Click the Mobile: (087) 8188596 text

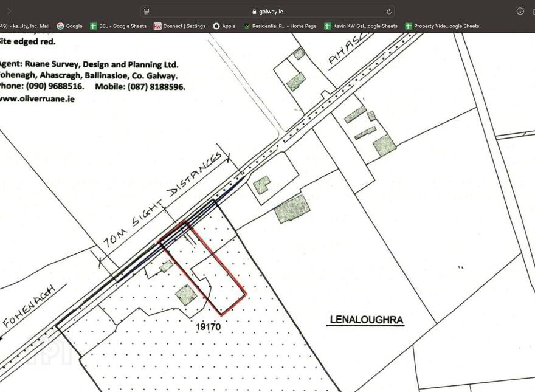[140, 87]
